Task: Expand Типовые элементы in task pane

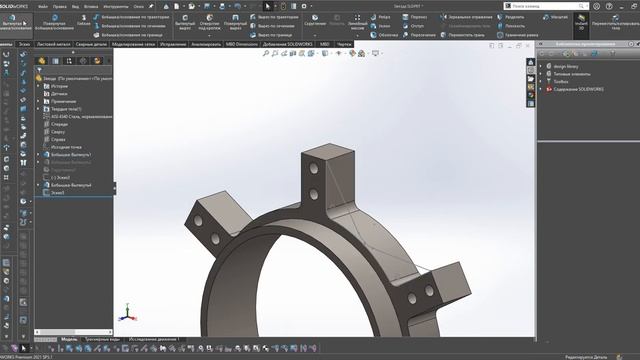Action: coord(541,74)
